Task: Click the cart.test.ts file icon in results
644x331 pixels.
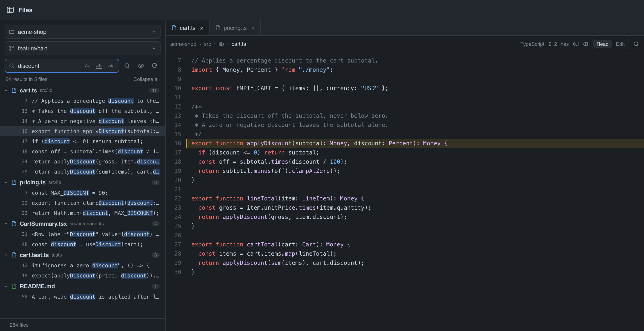Action: (14, 255)
